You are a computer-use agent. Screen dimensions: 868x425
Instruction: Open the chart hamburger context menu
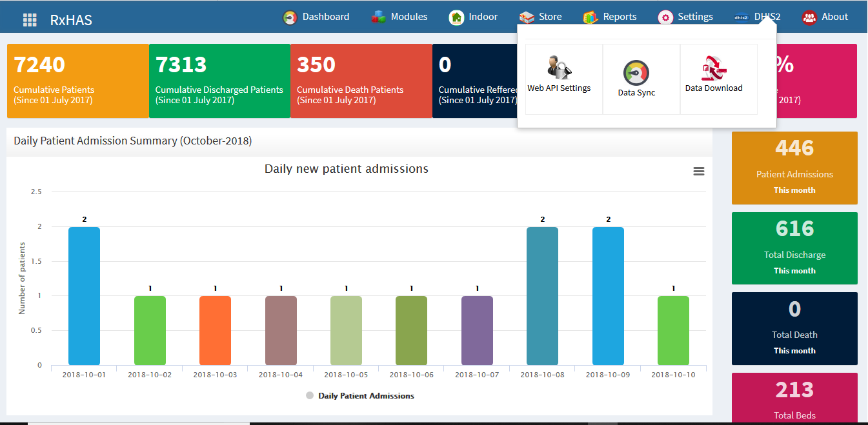(x=698, y=171)
